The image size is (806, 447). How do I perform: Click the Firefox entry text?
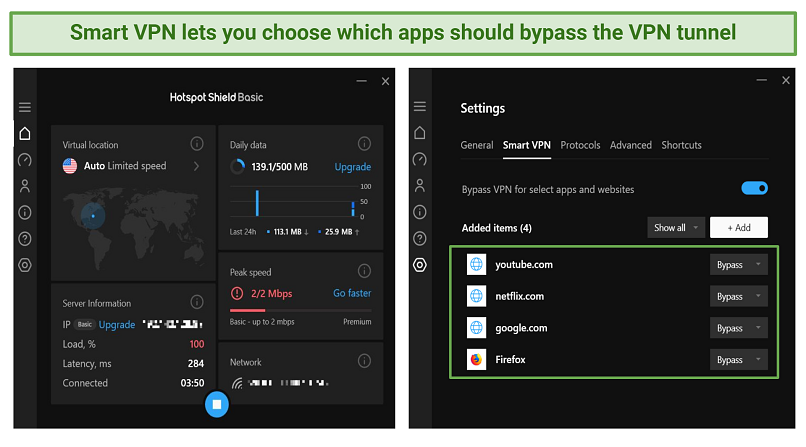click(510, 360)
